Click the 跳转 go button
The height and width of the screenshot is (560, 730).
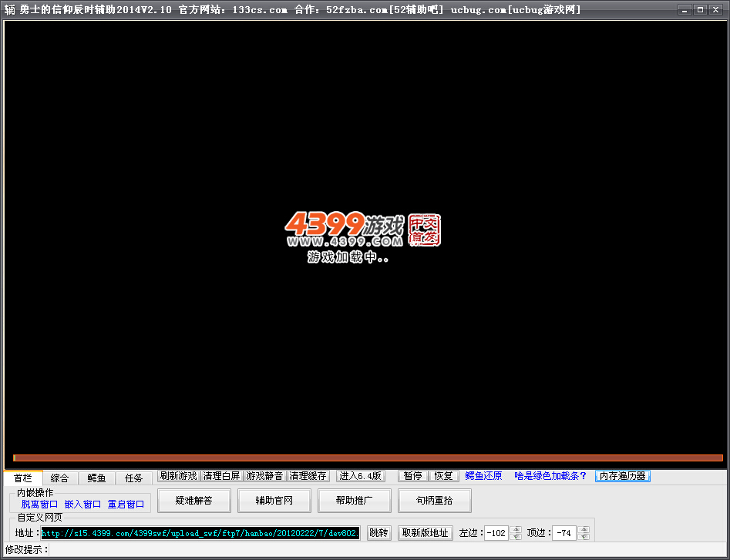tap(378, 533)
